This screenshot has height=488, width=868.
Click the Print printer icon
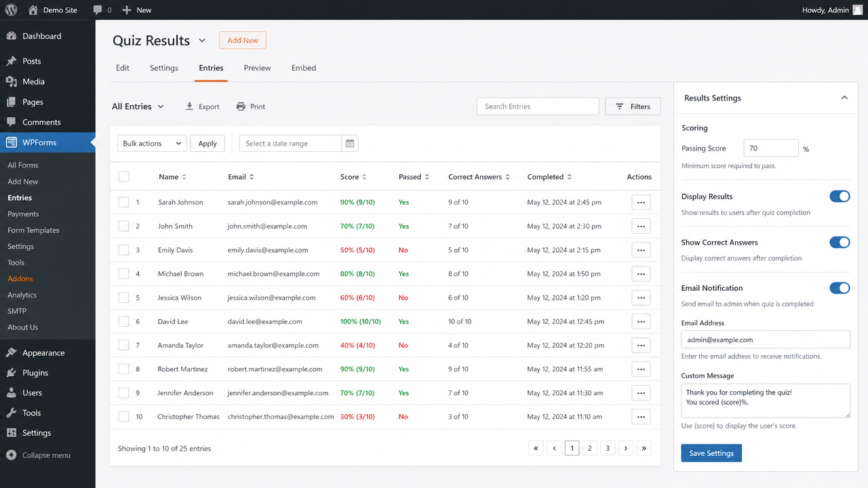[x=241, y=106]
